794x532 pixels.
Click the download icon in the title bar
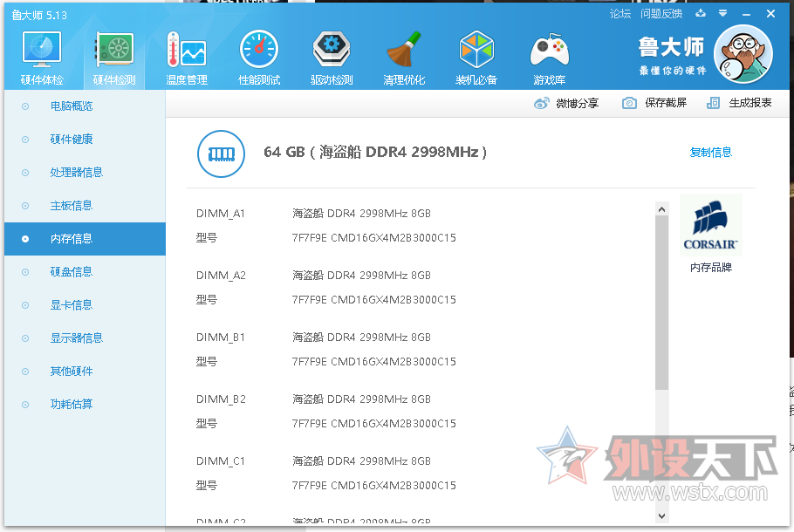point(700,13)
